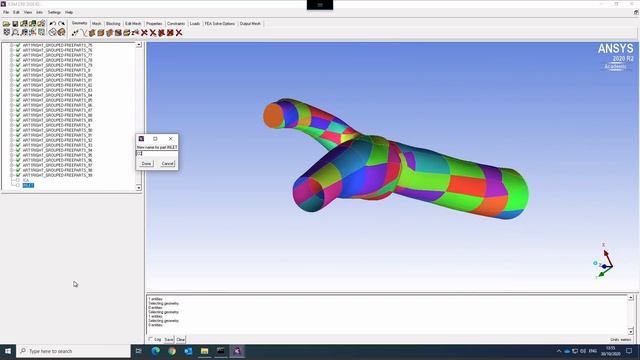The image size is (640, 360).
Task: Open Microsoft Edge from taskbar
Action: coord(156,351)
